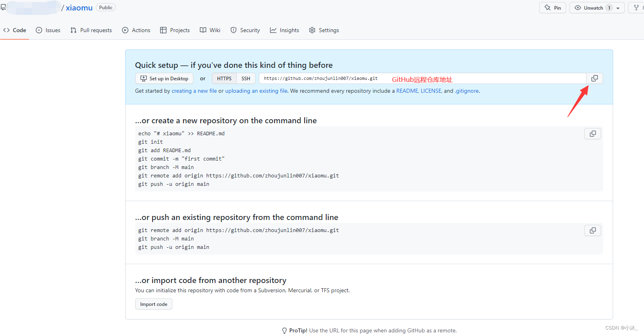This screenshot has width=644, height=334.
Task: Click the Pull requests branch icon
Action: coord(73,30)
